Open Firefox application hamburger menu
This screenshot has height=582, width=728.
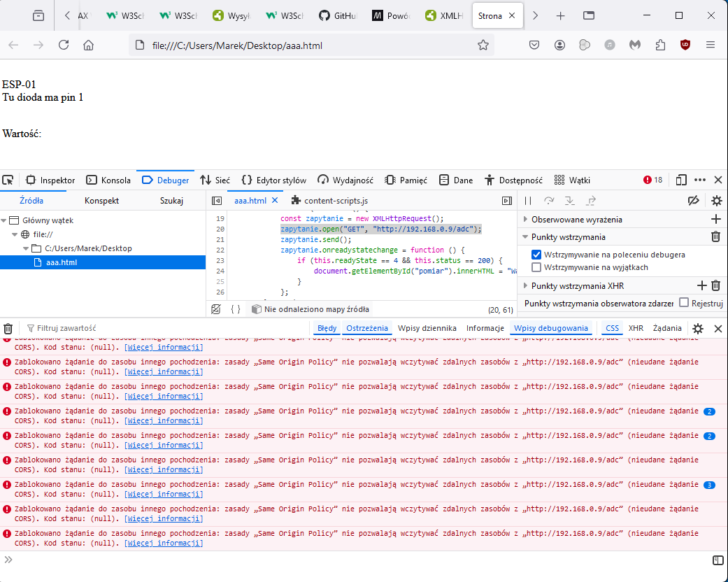coord(711,45)
